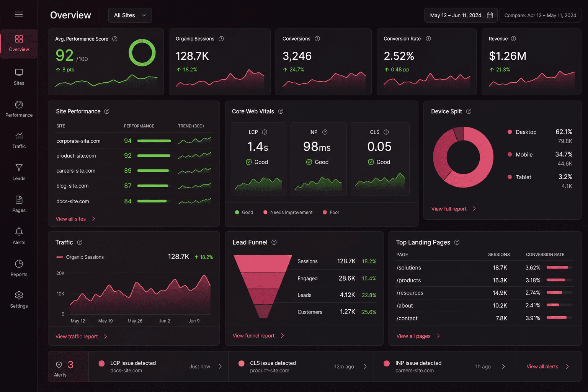Click help icon beside INP

(325, 132)
